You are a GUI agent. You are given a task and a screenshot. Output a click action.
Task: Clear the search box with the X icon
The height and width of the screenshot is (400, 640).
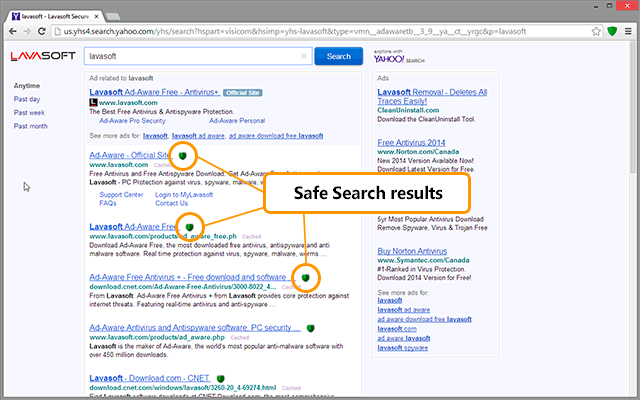(304, 56)
